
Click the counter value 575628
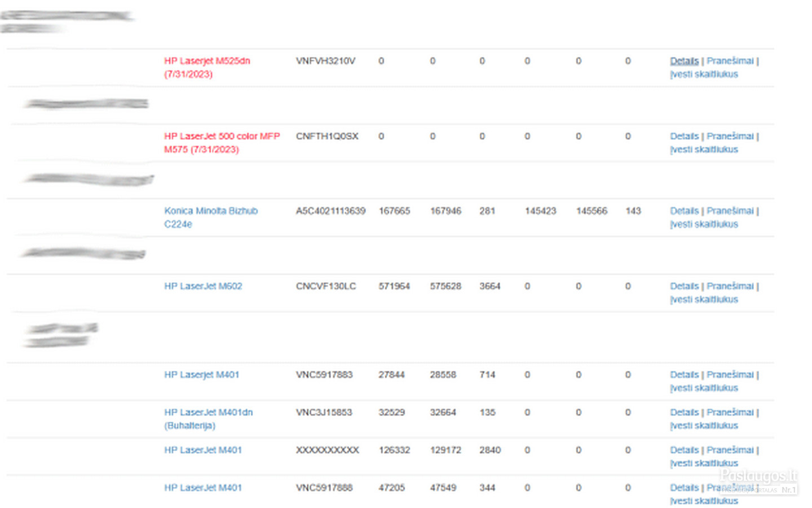445,286
